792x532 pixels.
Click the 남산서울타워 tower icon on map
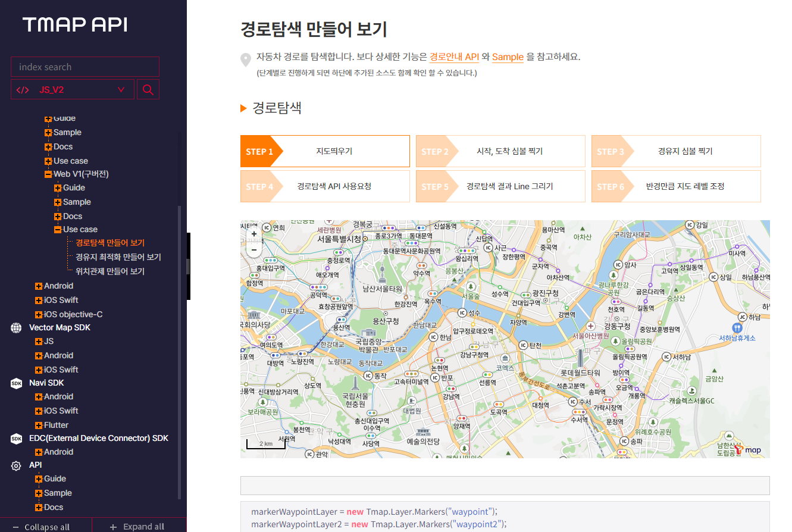click(382, 273)
